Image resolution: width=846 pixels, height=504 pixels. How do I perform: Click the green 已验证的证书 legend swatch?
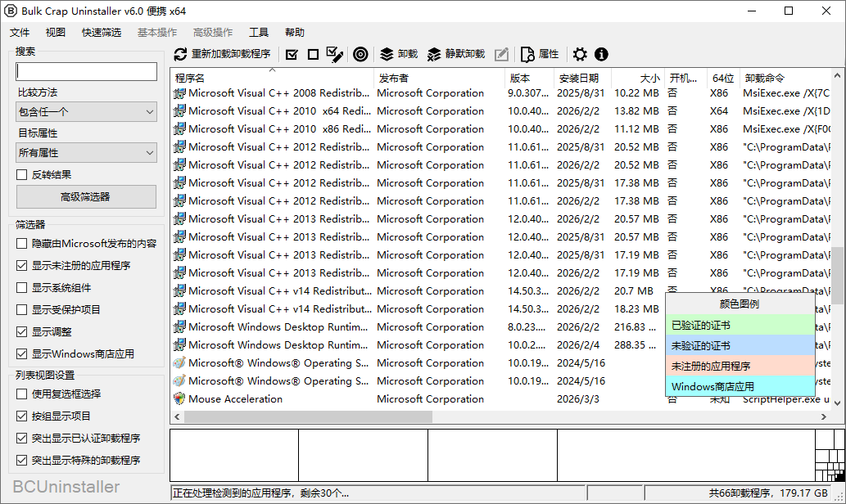pos(737,325)
